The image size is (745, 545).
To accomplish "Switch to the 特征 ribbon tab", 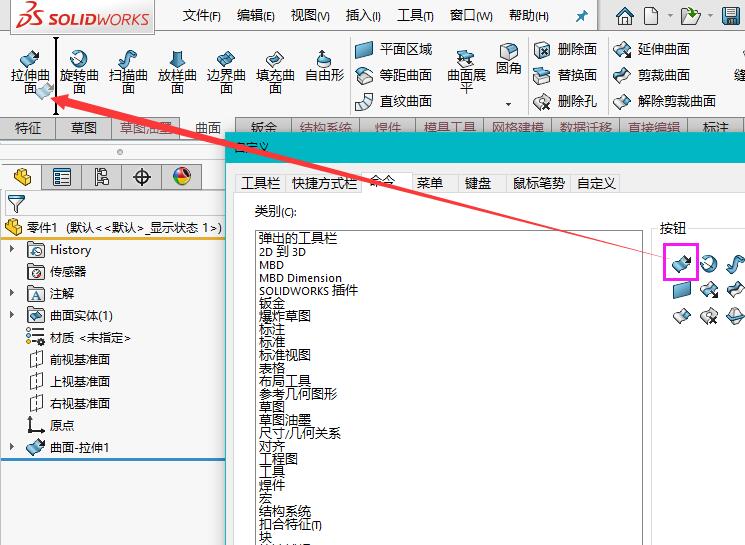I will [x=28, y=128].
